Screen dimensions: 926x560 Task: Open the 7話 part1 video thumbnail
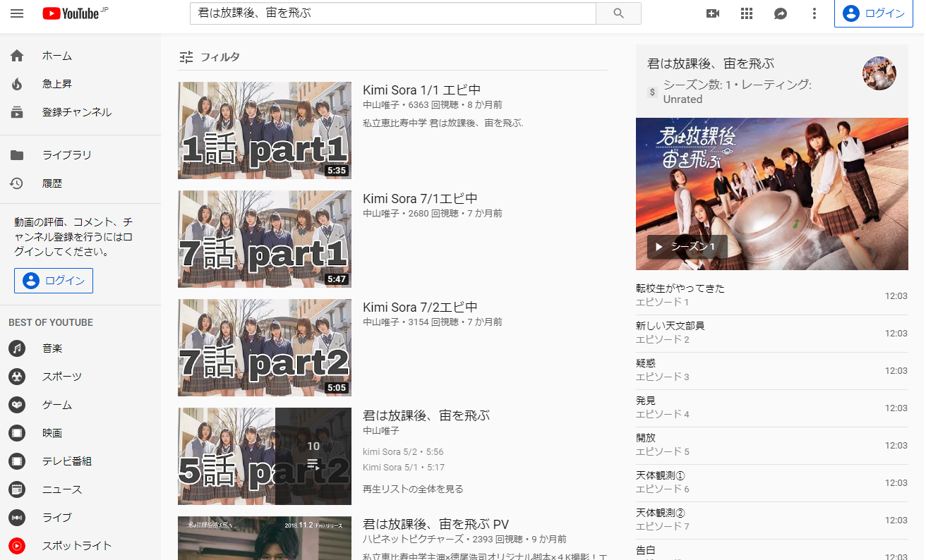[x=265, y=239]
